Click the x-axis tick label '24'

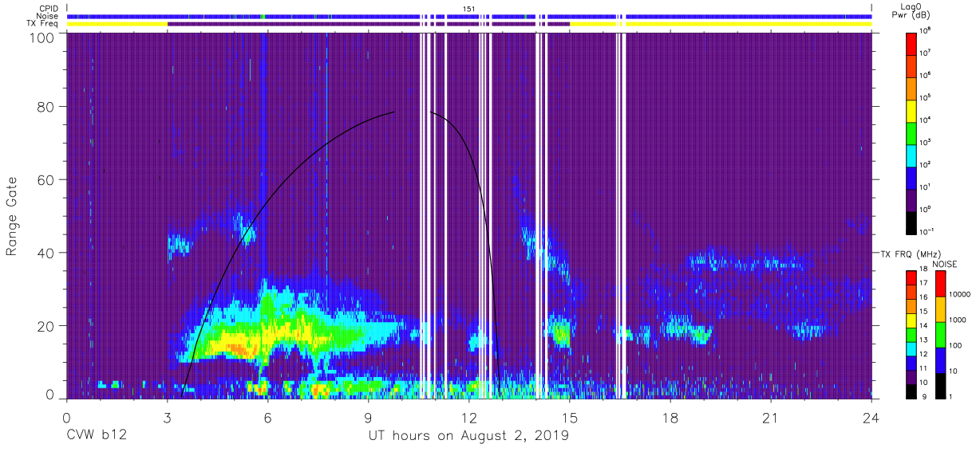[871, 418]
